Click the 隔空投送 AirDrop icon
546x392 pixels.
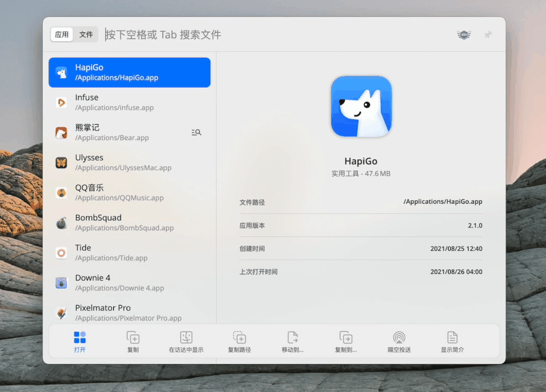click(x=400, y=337)
